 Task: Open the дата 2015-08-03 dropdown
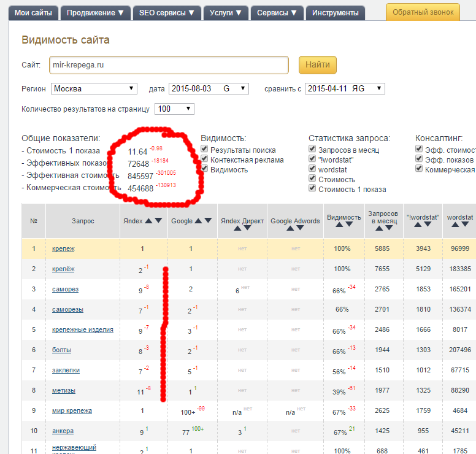pos(209,89)
